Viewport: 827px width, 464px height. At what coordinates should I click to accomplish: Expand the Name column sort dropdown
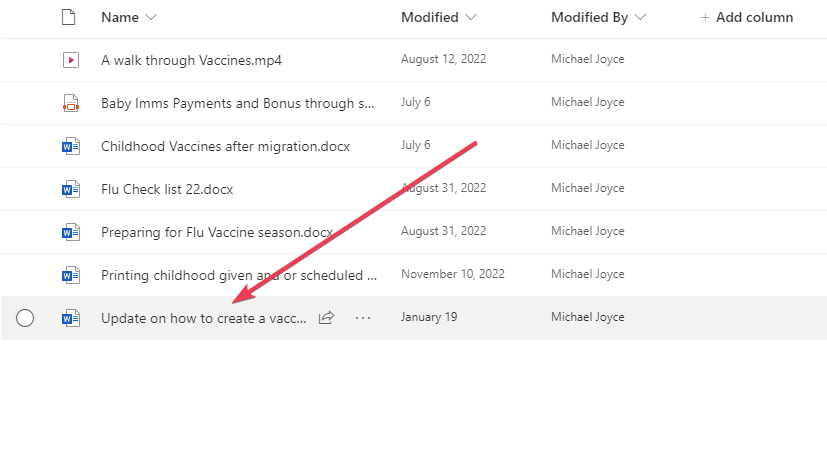(x=151, y=17)
